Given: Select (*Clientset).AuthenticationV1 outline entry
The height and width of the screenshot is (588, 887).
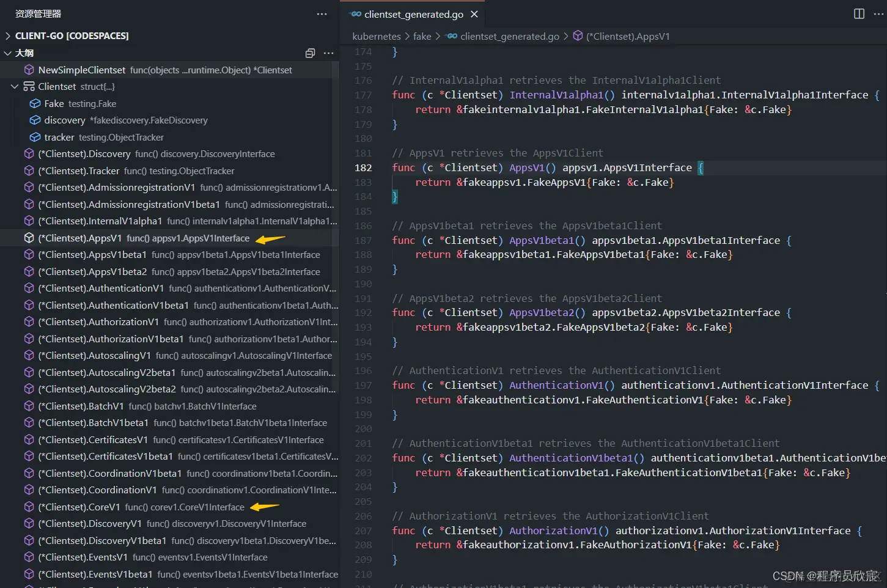Looking at the screenshot, I should tap(169, 288).
